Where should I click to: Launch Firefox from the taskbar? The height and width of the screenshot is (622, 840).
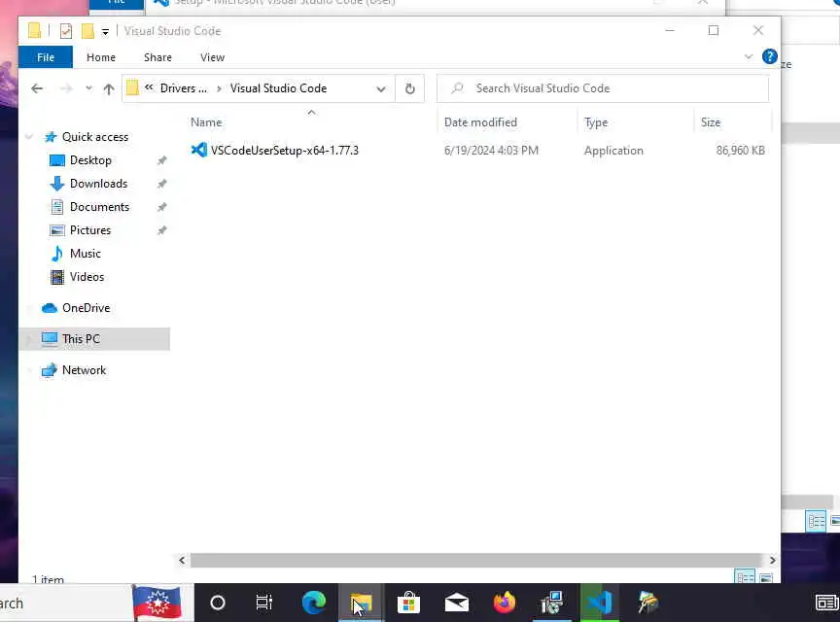(x=505, y=603)
